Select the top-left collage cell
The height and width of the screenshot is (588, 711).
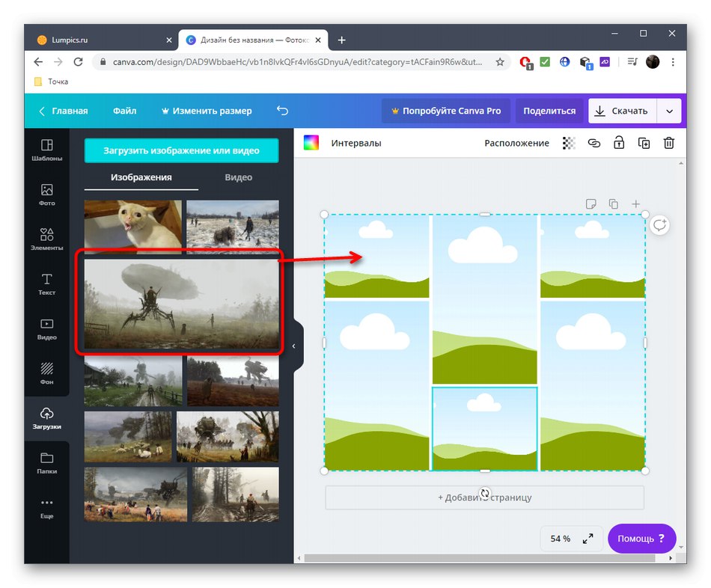[x=376, y=257]
